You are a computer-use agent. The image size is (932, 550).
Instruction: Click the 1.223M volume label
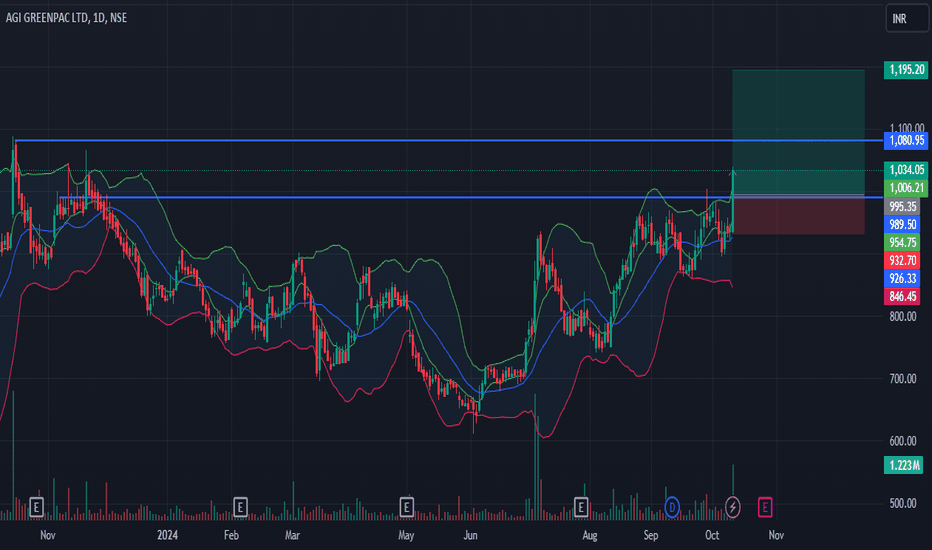coord(903,464)
